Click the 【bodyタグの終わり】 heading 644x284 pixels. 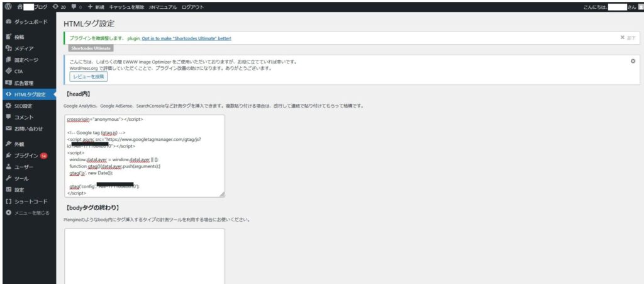(x=93, y=208)
